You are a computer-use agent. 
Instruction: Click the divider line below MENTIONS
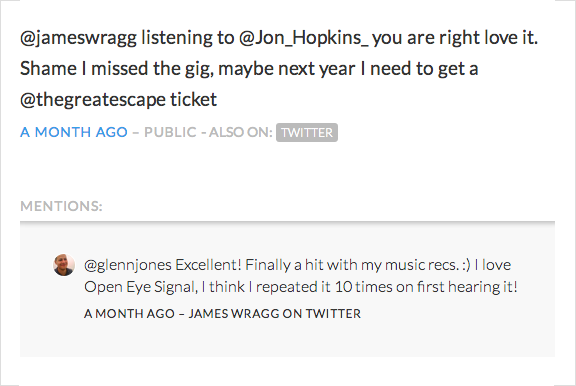(x=287, y=222)
